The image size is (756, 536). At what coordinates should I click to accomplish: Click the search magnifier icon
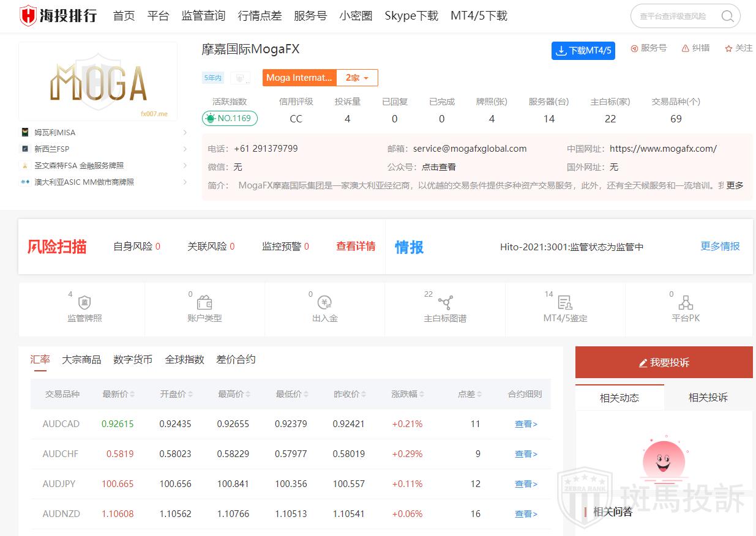tap(727, 17)
